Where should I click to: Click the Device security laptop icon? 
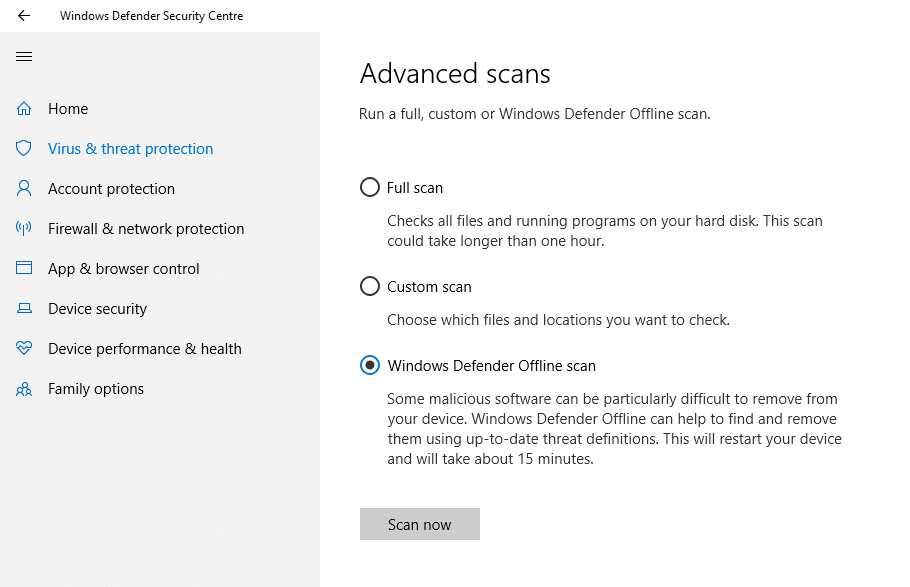[24, 308]
